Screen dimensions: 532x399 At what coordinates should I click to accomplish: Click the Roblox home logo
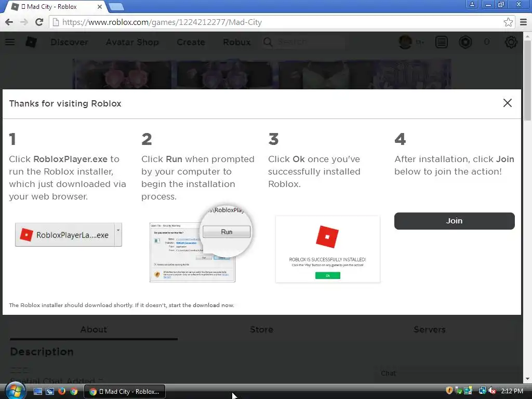[x=31, y=42]
